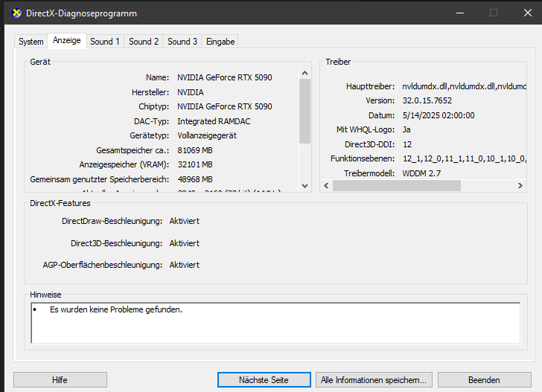Click the Name value NVIDIA GeForce RTX 5090
This screenshot has height=392, width=542.
(x=225, y=77)
